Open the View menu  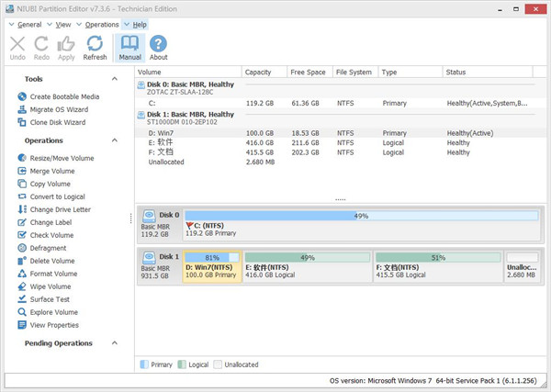(59, 25)
